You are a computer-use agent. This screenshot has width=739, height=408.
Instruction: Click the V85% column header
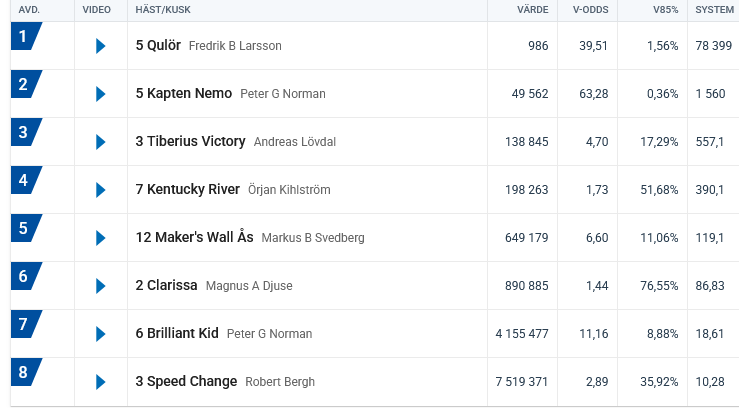[663, 10]
